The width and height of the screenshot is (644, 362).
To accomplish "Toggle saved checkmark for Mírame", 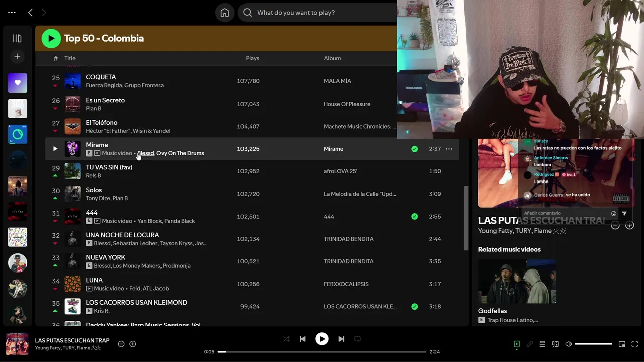I will pos(414,149).
